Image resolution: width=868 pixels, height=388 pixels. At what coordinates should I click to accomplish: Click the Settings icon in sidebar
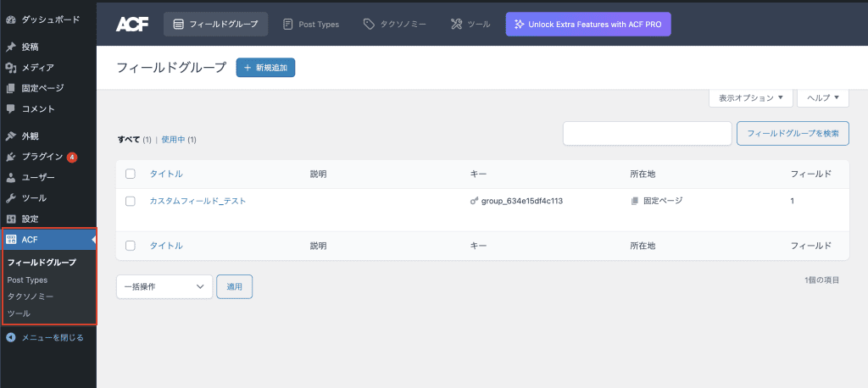10,219
